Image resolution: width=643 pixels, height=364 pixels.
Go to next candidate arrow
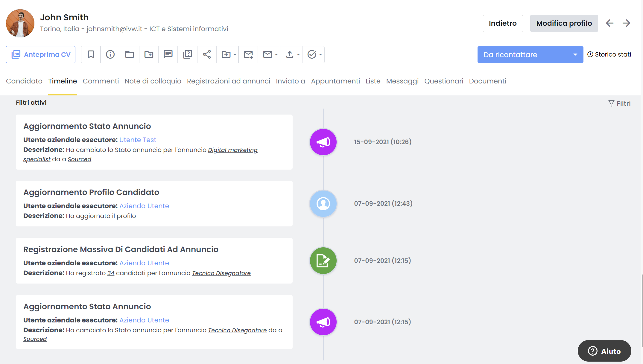coord(626,23)
